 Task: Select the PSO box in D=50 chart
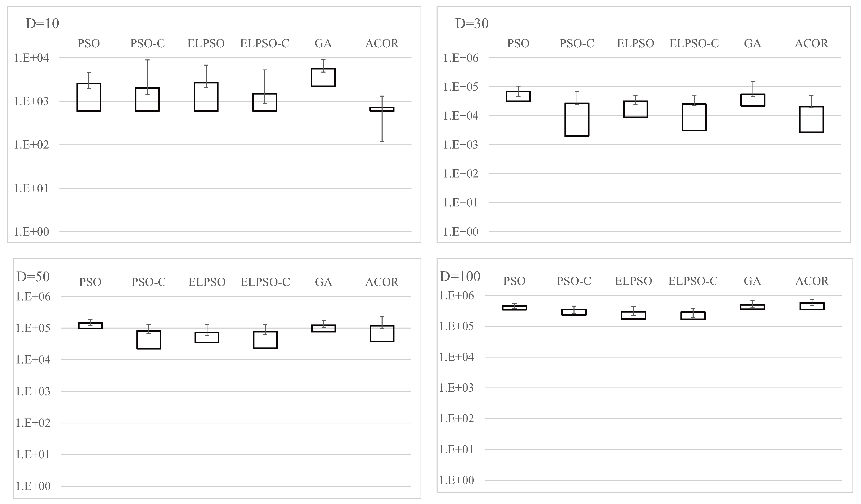(90, 326)
